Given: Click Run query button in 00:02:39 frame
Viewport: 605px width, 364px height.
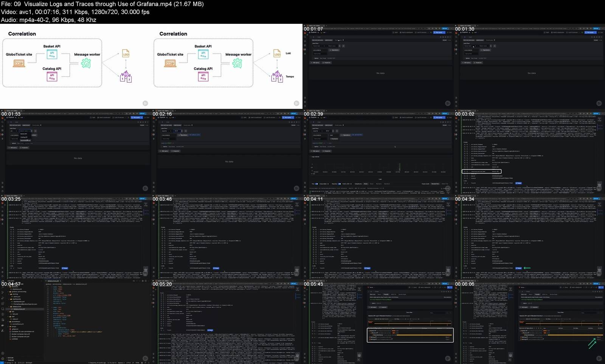Looking at the screenshot, I should pos(439,117).
